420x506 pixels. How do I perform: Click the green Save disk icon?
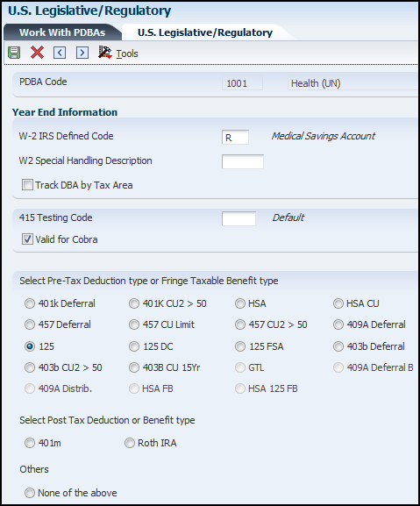tap(14, 53)
